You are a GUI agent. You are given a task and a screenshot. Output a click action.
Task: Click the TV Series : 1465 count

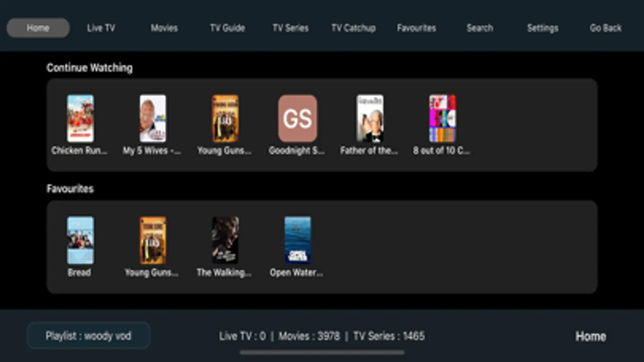tap(389, 336)
